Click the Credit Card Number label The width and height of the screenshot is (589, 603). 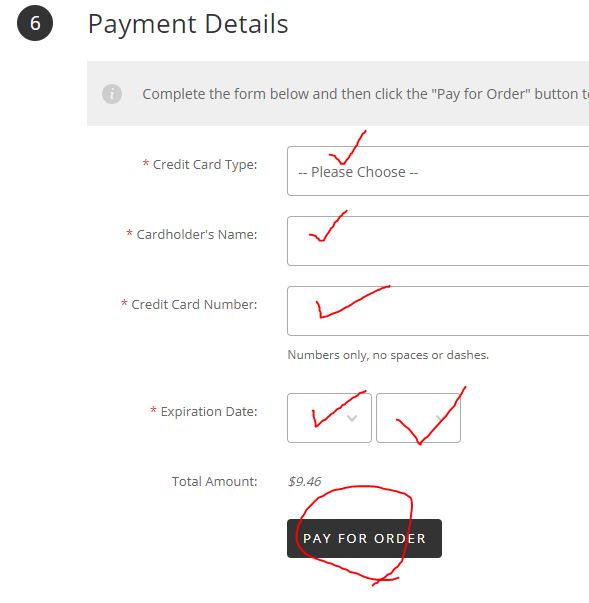point(194,305)
